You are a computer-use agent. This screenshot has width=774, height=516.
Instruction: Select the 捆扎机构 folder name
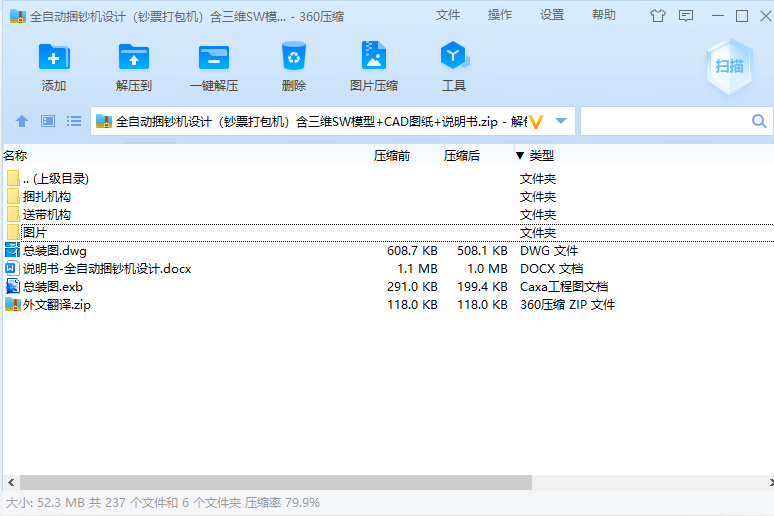47,197
